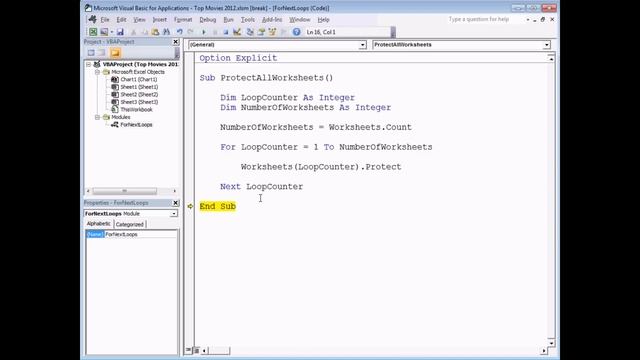This screenshot has height=360, width=640.
Task: Open the ProtectAllWorksheets procedure dropdown
Action: [547, 45]
